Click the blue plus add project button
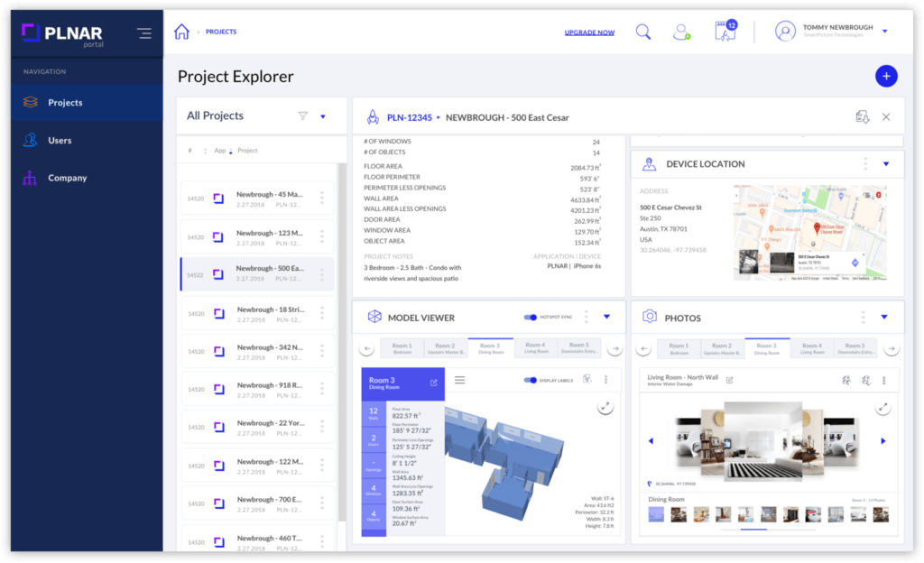Image resolution: width=924 pixels, height=563 pixels. point(886,77)
